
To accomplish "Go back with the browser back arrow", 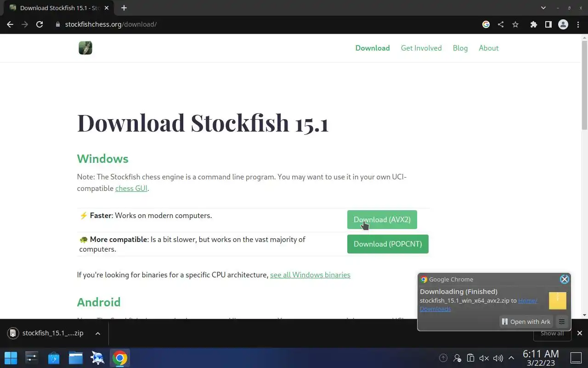I will pos(10,24).
